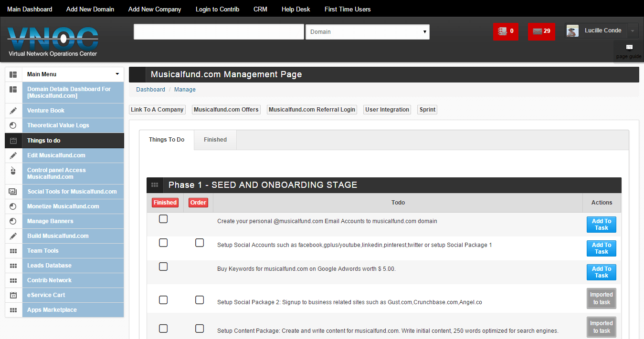Check Finished box for personal Email Accounts task

click(163, 219)
